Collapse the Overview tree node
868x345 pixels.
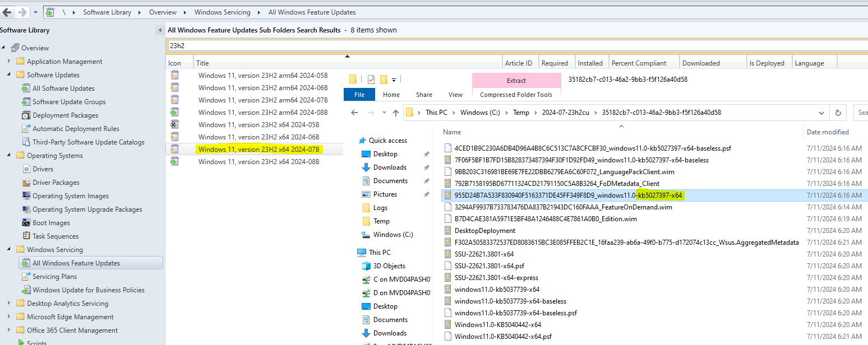(3, 48)
